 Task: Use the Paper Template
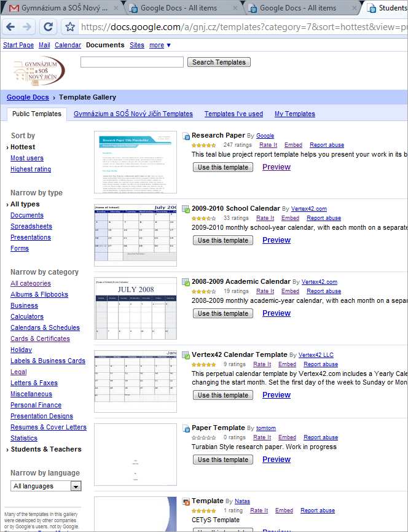coord(223,460)
